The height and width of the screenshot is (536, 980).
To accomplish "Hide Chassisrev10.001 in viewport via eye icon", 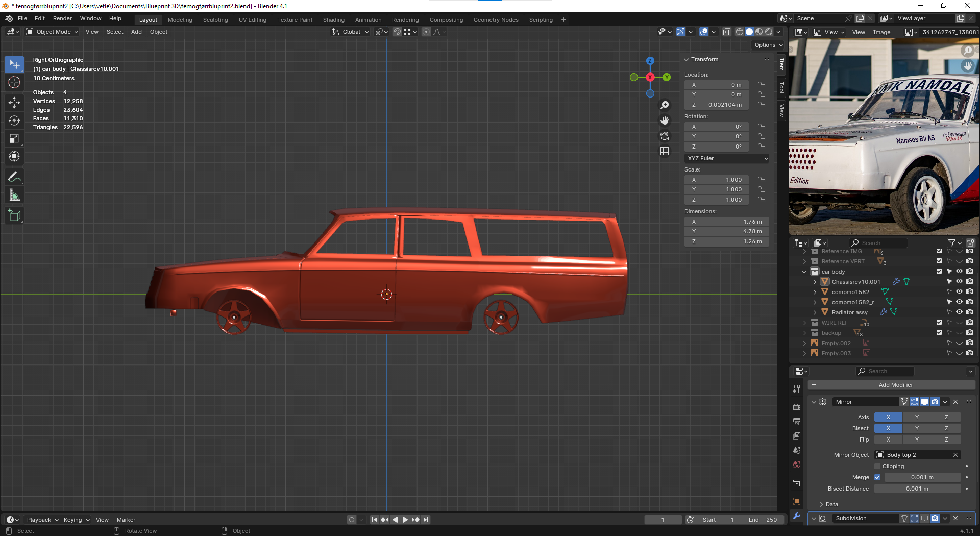I will 959,281.
